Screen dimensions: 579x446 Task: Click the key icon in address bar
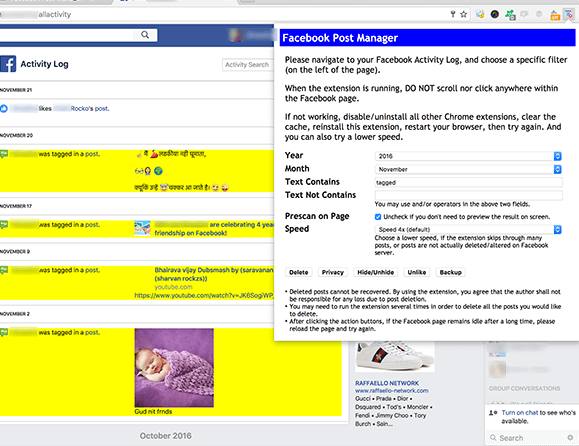(453, 14)
